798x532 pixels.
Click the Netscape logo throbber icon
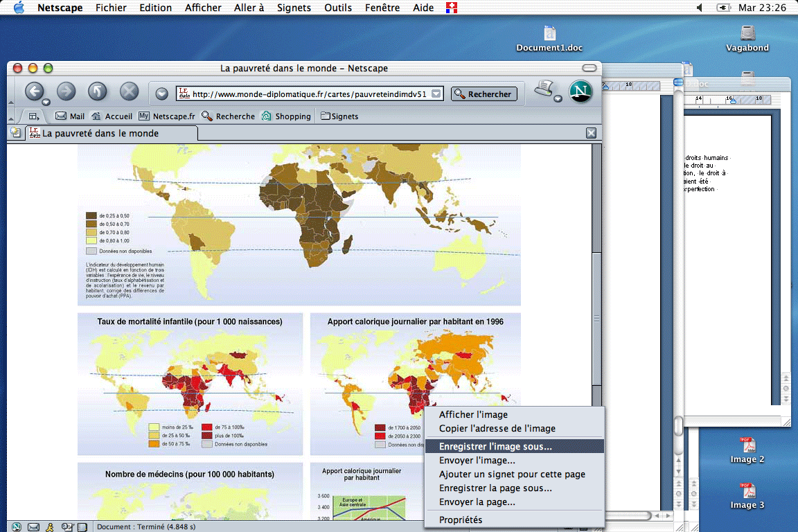pos(580,91)
